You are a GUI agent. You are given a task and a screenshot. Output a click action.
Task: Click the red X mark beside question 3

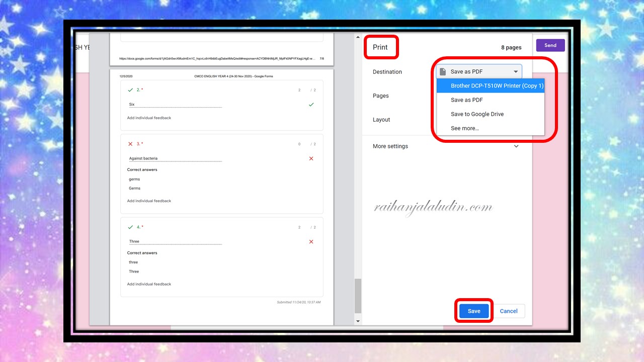point(130,144)
